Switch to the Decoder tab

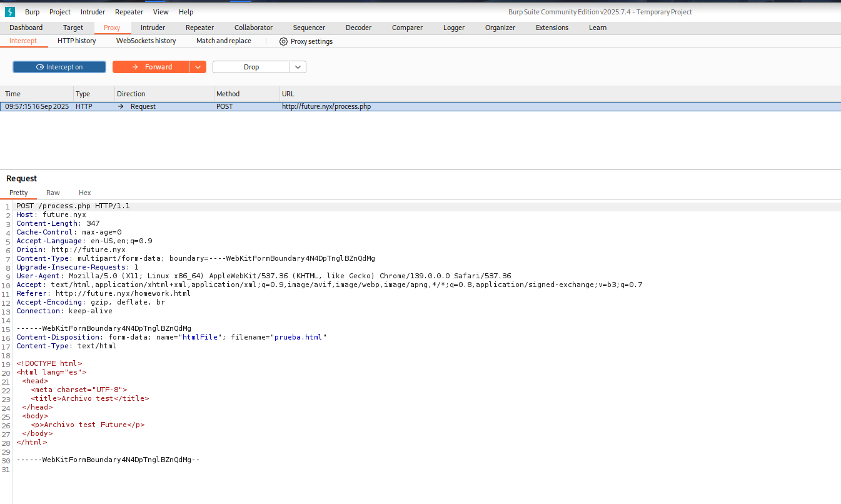coord(358,28)
